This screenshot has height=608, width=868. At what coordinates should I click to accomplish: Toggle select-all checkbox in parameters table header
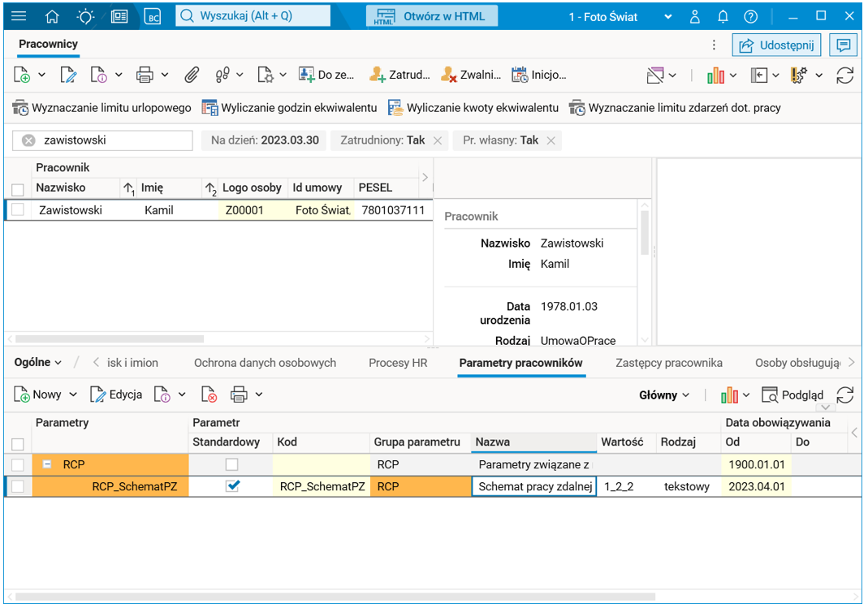(x=18, y=444)
